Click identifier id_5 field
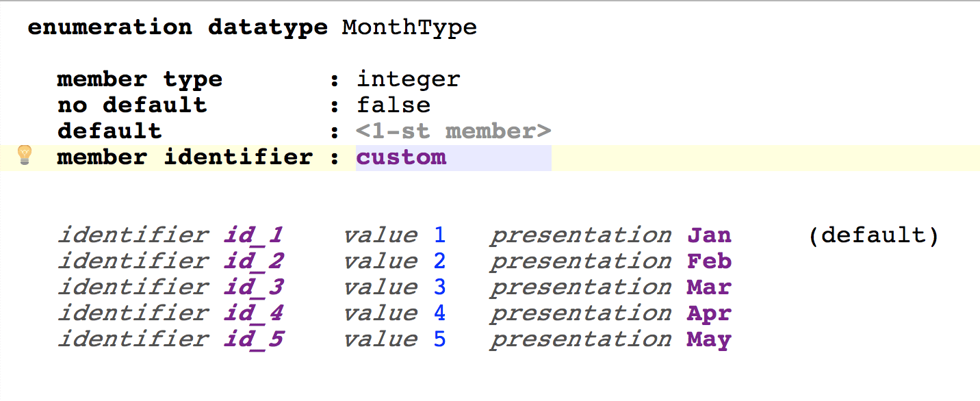Viewport: 980px width, 401px height. (x=253, y=340)
